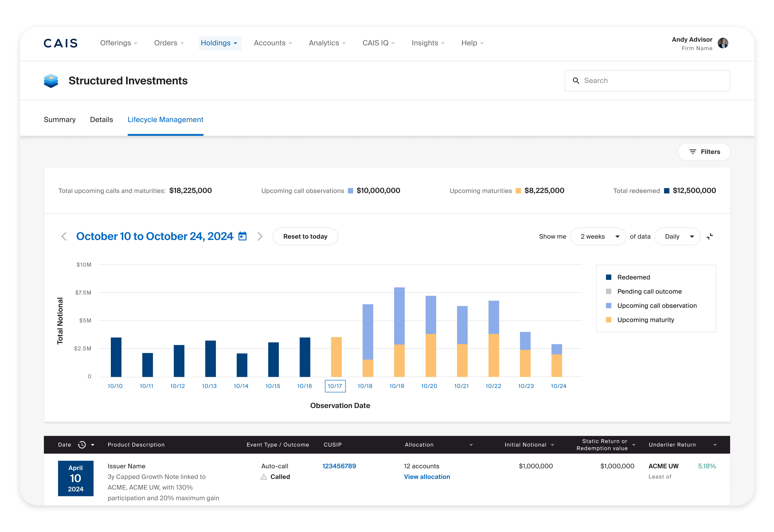
Task: Click the Upcoming maturities orange swatch in summary
Action: click(x=518, y=191)
